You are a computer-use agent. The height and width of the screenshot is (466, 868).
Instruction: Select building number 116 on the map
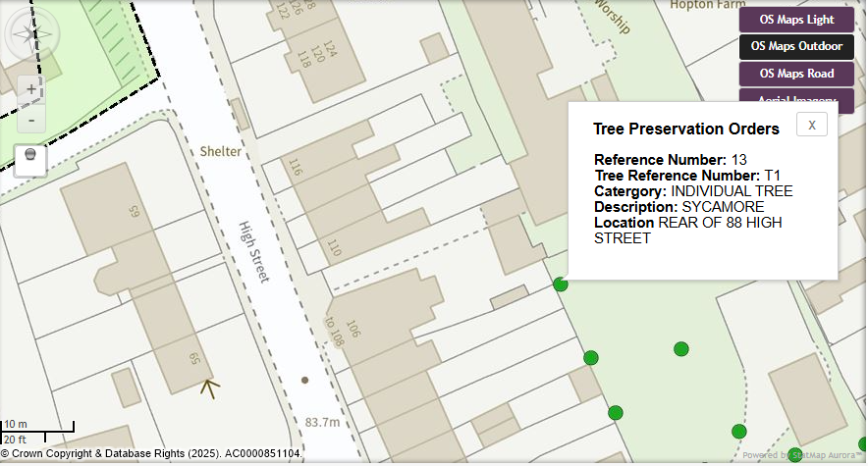coord(295,167)
